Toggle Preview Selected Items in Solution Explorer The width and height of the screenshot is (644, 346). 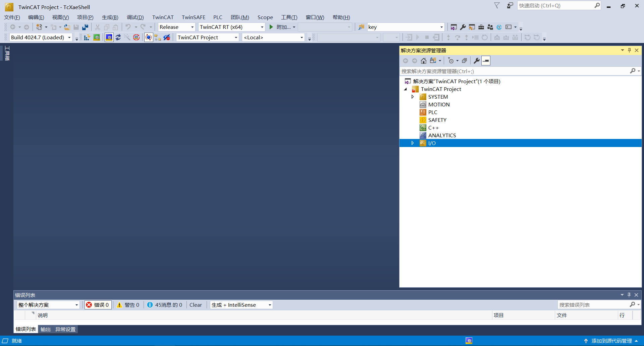click(486, 61)
